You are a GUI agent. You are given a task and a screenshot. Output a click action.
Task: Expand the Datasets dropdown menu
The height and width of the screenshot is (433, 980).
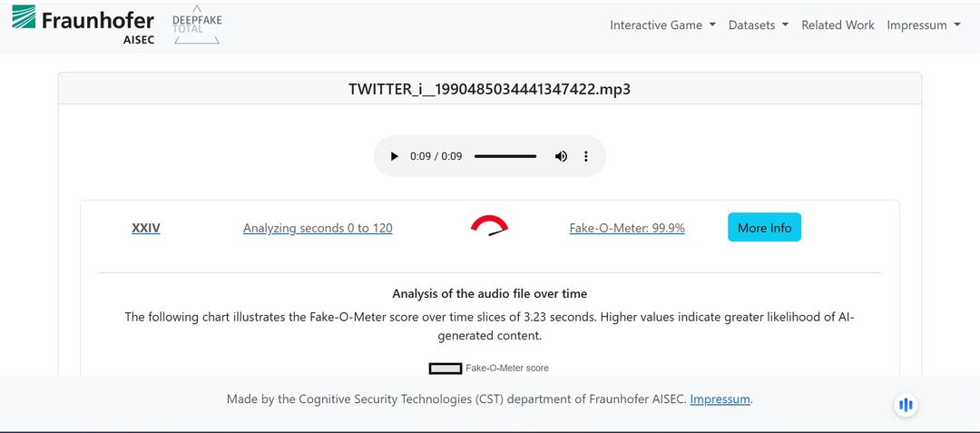pyautogui.click(x=758, y=25)
